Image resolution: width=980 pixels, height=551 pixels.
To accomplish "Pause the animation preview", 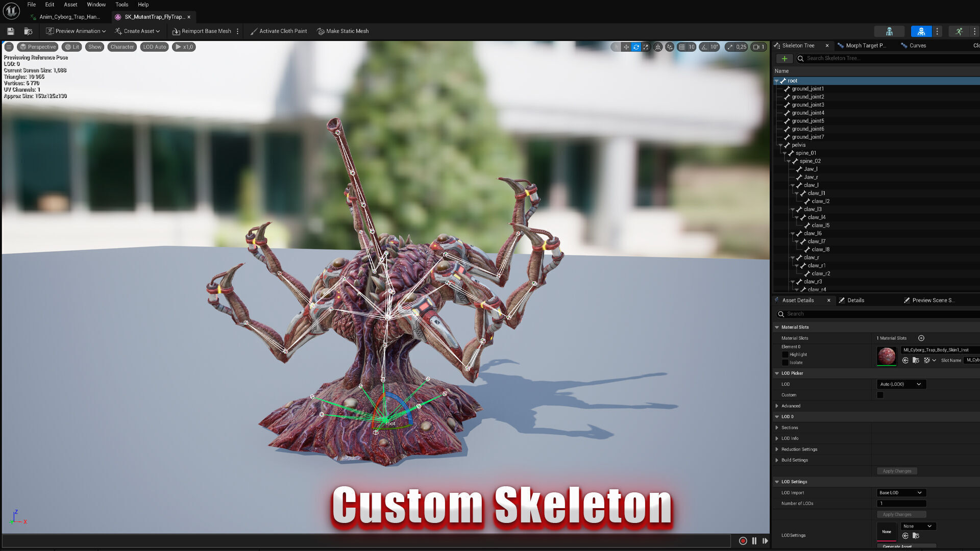I will [x=754, y=541].
